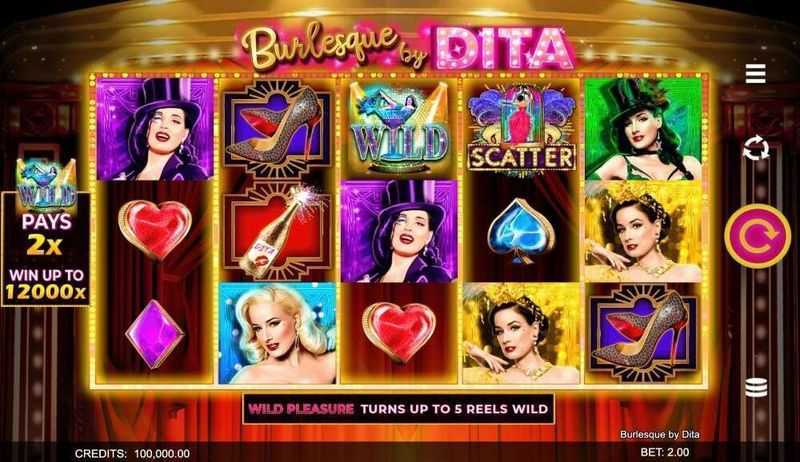Click the green top hat woman portrait

coord(643,129)
